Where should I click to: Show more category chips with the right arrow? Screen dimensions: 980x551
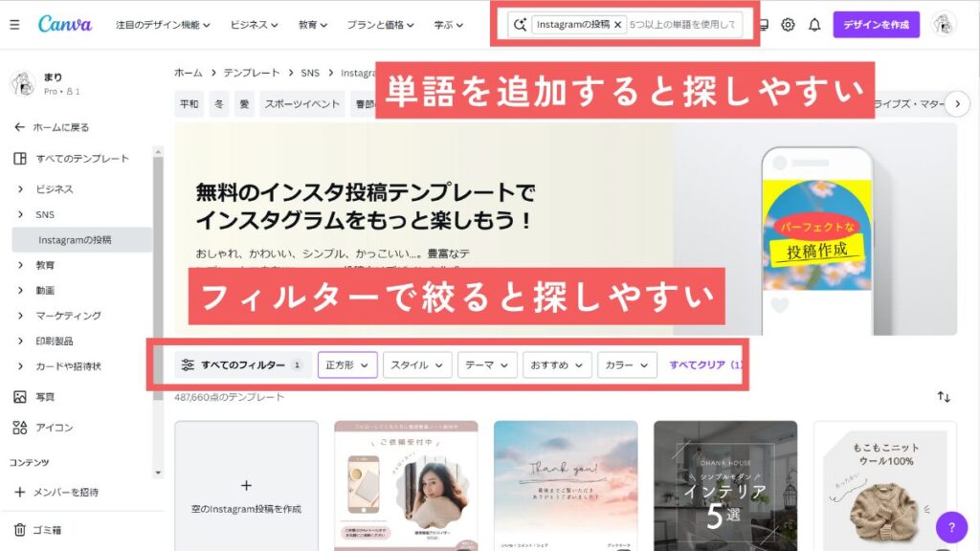(x=957, y=103)
